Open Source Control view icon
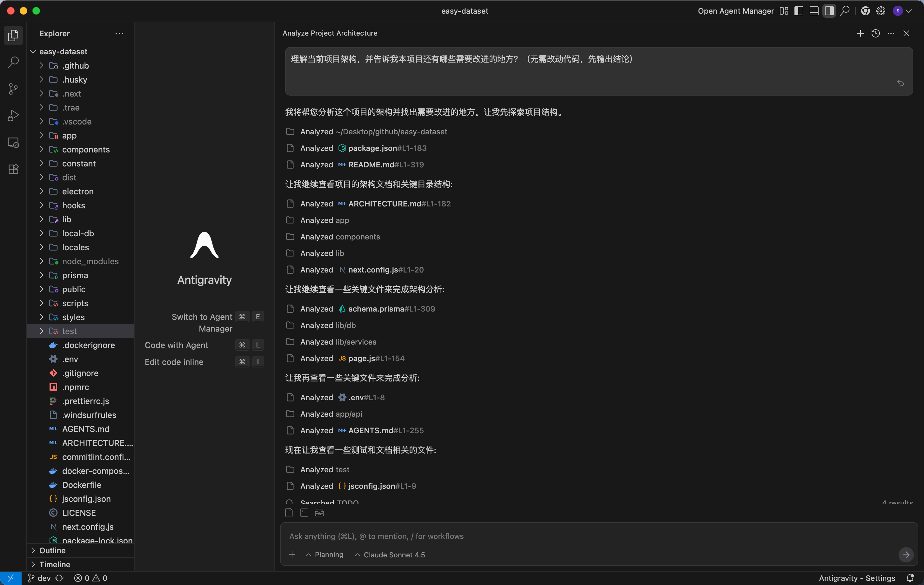The width and height of the screenshot is (924, 585). [x=13, y=89]
